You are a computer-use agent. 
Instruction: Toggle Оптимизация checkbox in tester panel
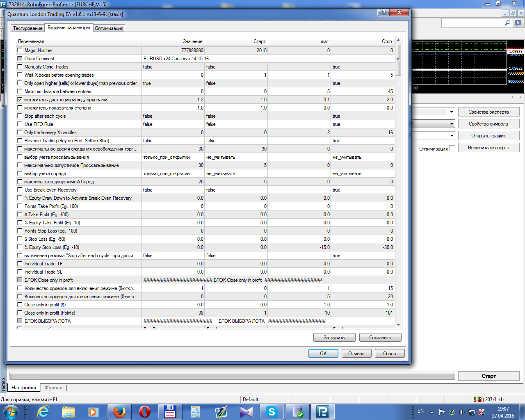[452, 148]
